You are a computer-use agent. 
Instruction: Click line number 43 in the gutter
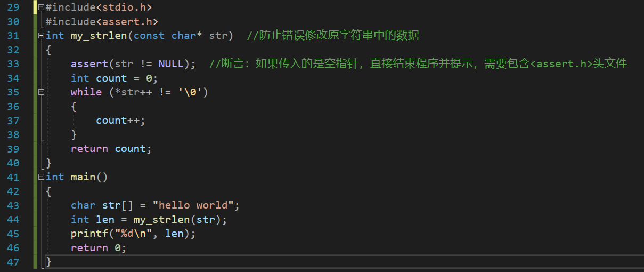point(13,205)
